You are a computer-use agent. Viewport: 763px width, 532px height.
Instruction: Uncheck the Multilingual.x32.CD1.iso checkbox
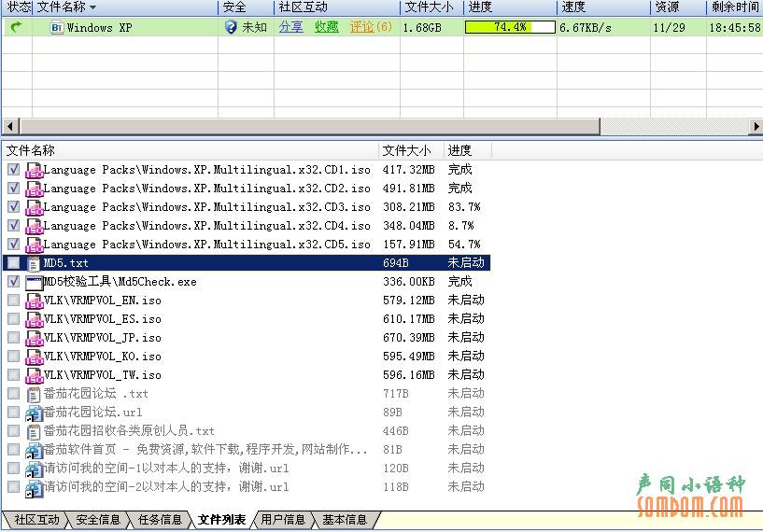14,169
